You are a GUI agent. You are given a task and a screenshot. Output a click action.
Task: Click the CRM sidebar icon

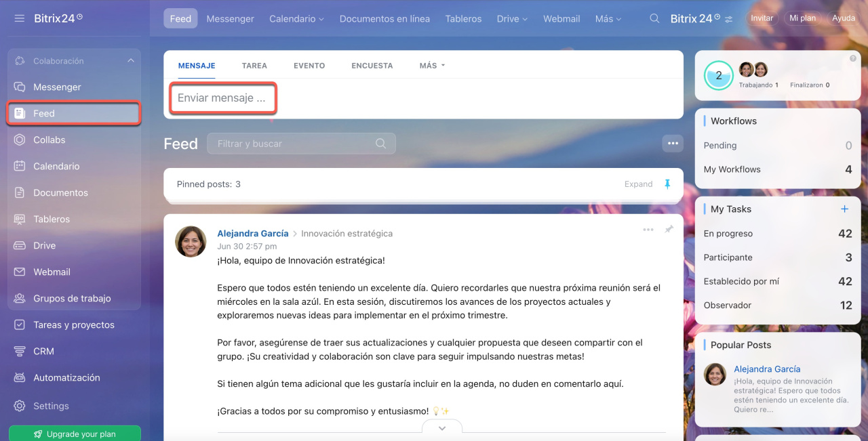[x=20, y=351]
